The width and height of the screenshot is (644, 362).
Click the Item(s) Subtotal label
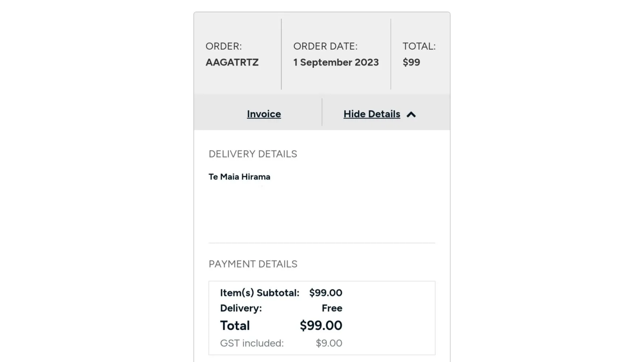(260, 293)
